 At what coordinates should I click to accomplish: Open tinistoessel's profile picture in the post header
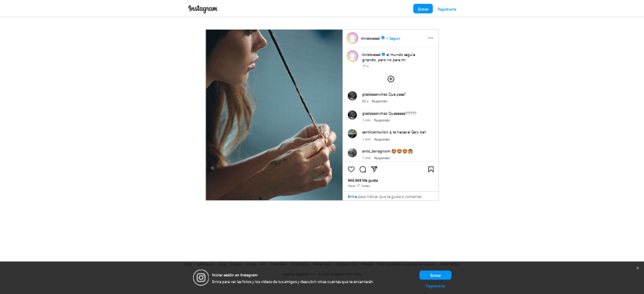pyautogui.click(x=352, y=38)
